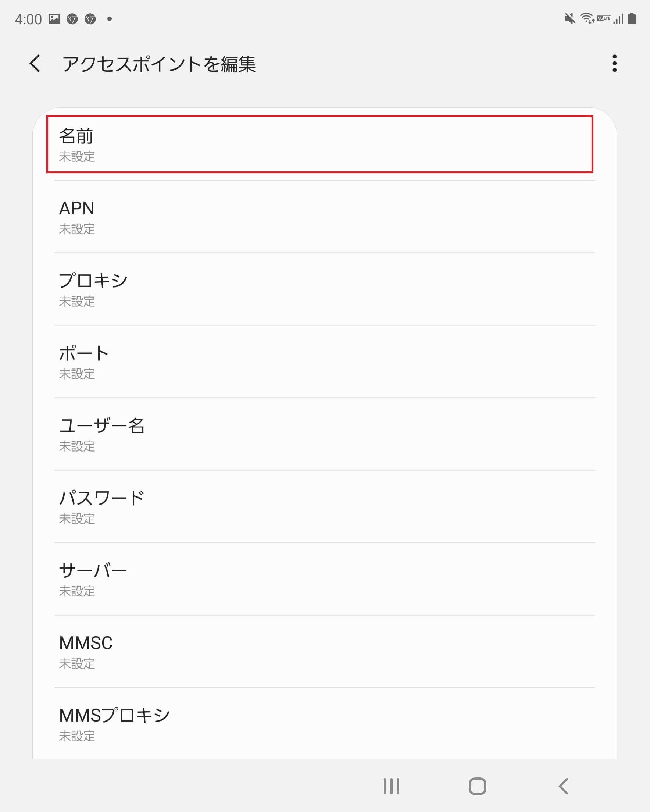Viewport: 650px width, 812px height.
Task: Tap the Wi-Fi status icon
Action: [586, 17]
